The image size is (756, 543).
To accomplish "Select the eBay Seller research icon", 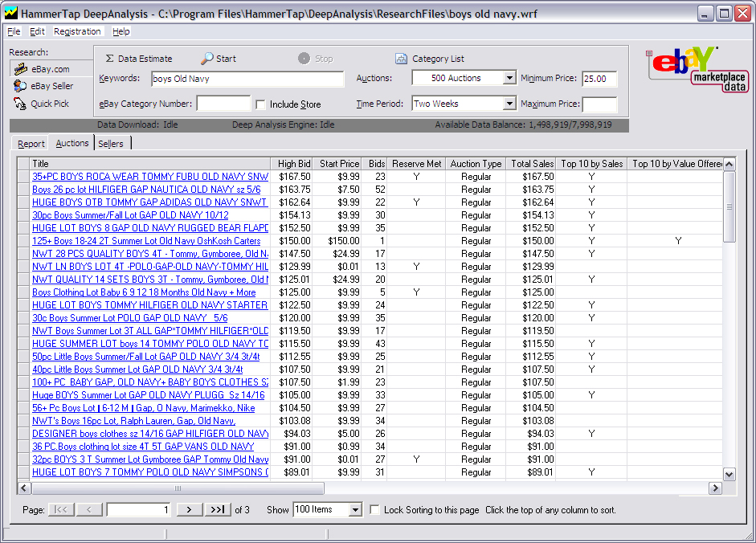I will pos(20,86).
